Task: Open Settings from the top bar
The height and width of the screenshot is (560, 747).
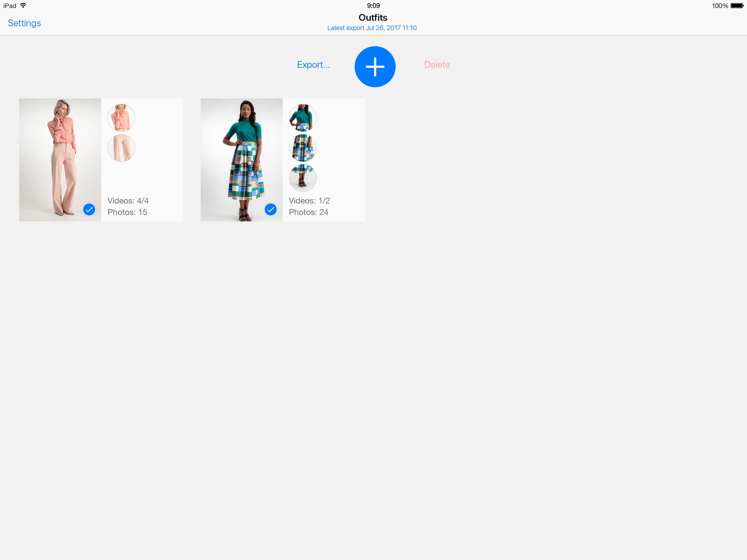Action: (24, 23)
